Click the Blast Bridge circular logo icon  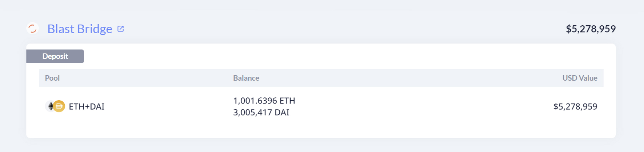pos(33,29)
